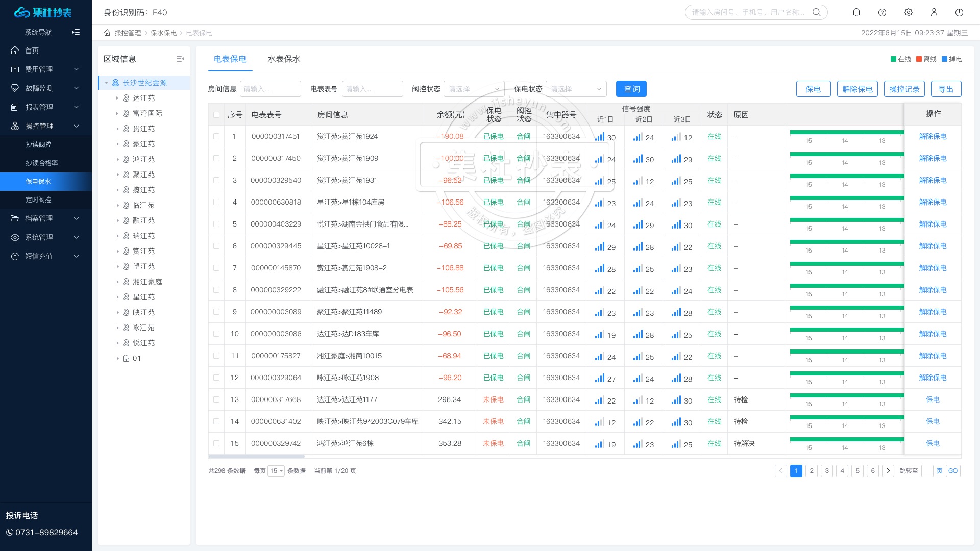Open the settings gear icon in header
The width and height of the screenshot is (980, 551).
click(908, 12)
